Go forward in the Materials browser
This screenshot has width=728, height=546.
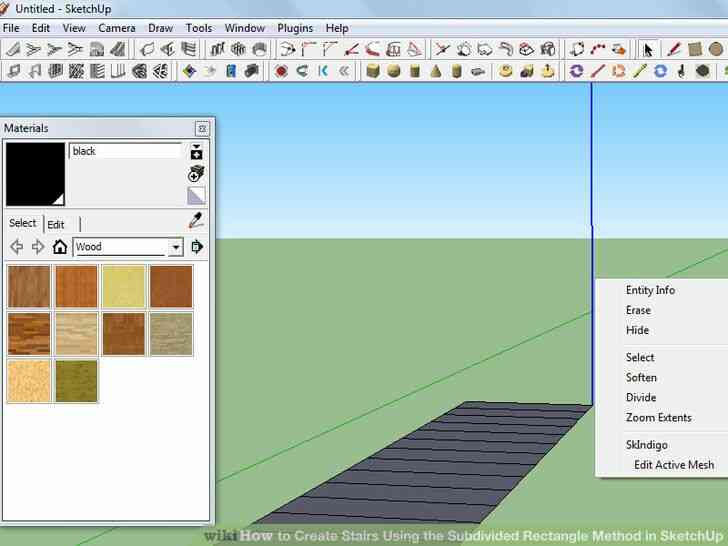38,247
